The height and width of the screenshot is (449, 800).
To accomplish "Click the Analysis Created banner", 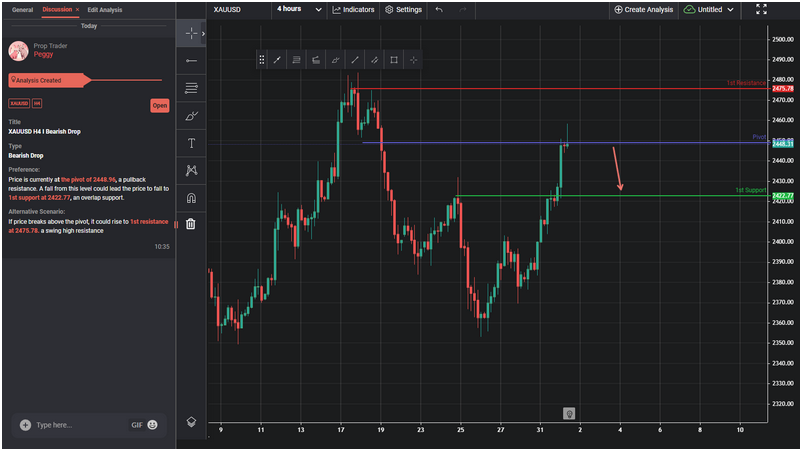I will click(x=49, y=80).
